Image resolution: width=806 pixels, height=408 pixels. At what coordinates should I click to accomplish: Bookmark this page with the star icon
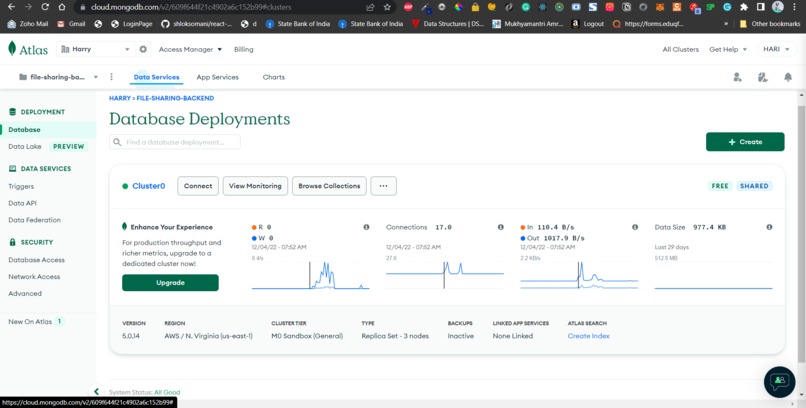click(387, 7)
